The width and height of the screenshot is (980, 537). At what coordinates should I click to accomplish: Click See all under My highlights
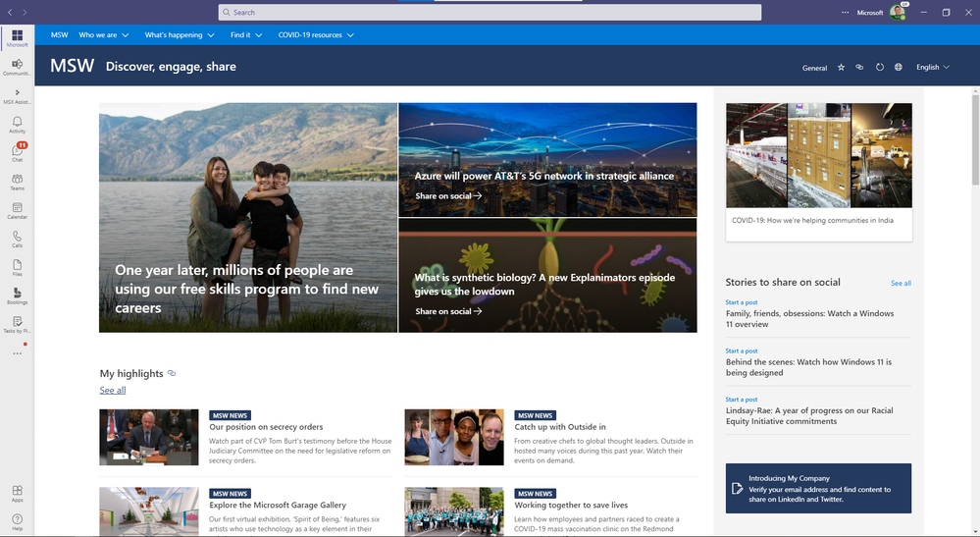(x=113, y=390)
